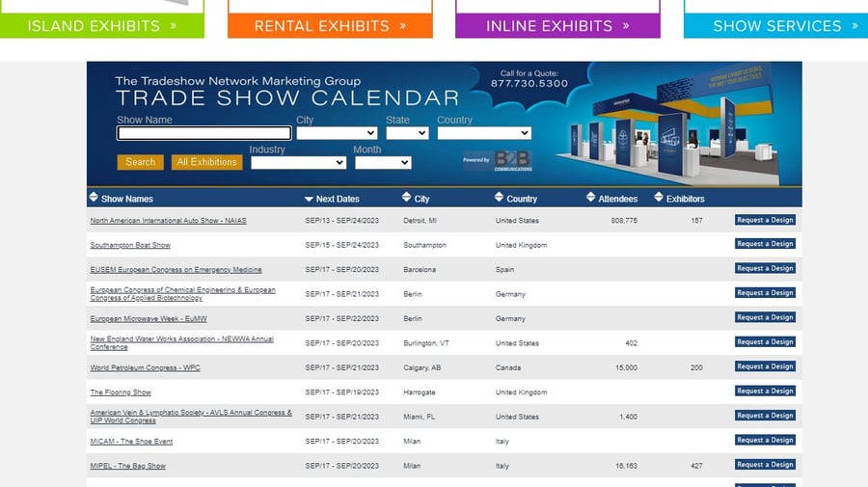Open the City dropdown
This screenshot has height=487, width=868.
point(337,133)
